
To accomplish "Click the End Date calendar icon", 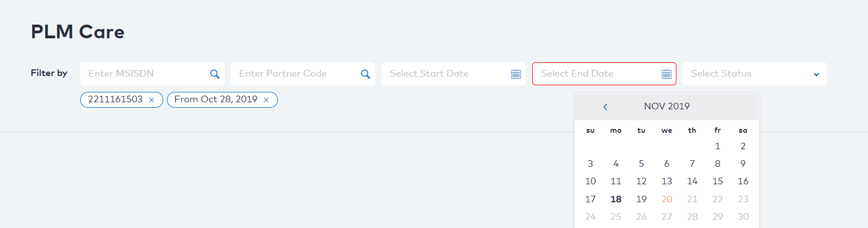I will coord(667,74).
